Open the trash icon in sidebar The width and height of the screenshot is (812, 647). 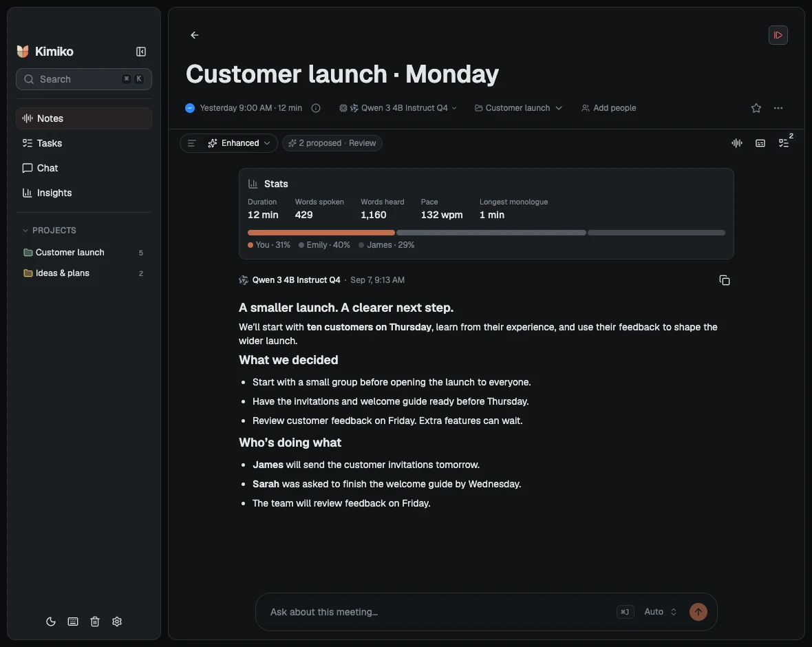click(x=95, y=621)
